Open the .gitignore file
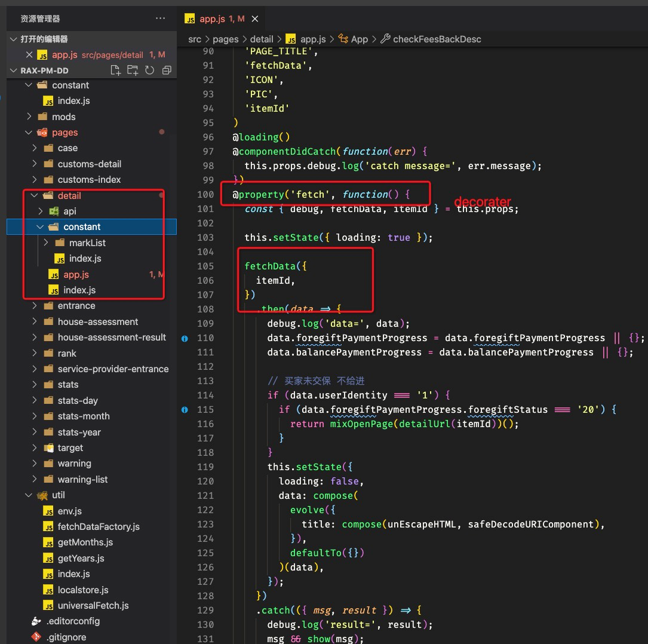 pyautogui.click(x=66, y=637)
